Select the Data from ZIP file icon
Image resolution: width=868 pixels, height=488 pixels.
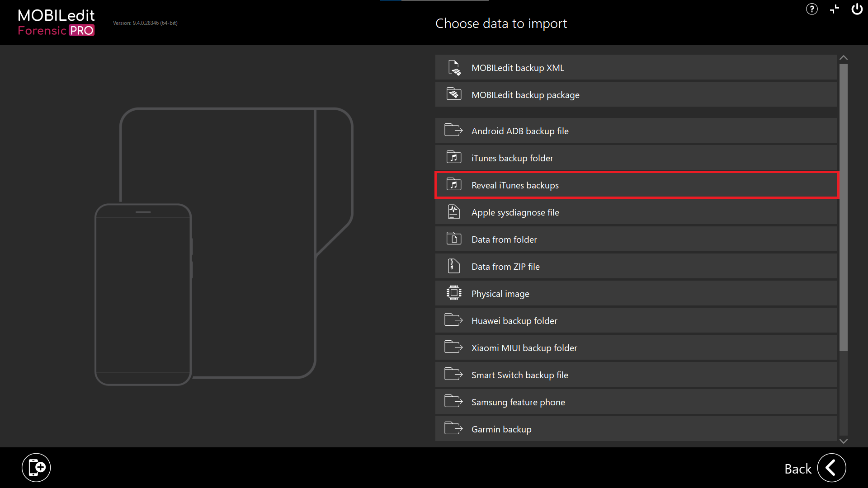454,266
